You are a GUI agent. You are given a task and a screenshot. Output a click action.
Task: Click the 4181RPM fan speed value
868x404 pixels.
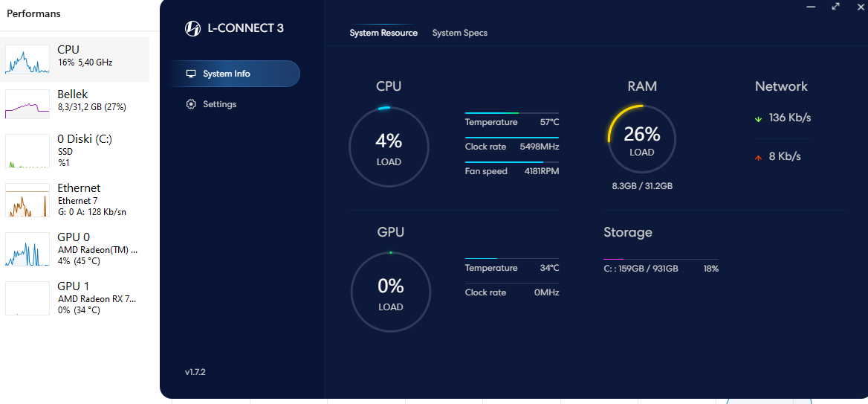pyautogui.click(x=542, y=171)
